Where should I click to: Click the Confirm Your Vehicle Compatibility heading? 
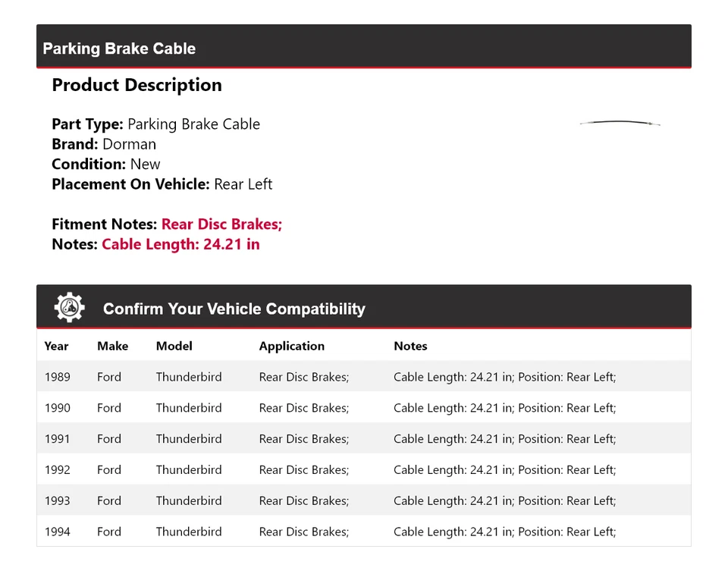234,309
